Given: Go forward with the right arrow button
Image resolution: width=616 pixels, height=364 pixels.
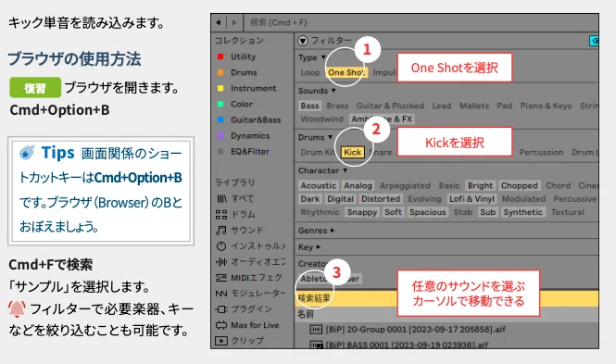Looking at the screenshot, I should tap(234, 22).
